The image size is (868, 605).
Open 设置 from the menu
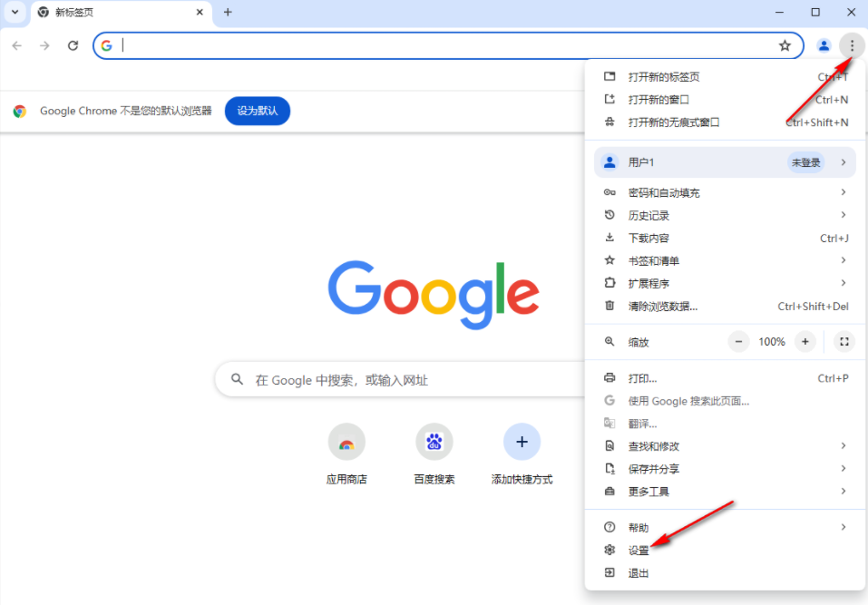tap(726, 551)
